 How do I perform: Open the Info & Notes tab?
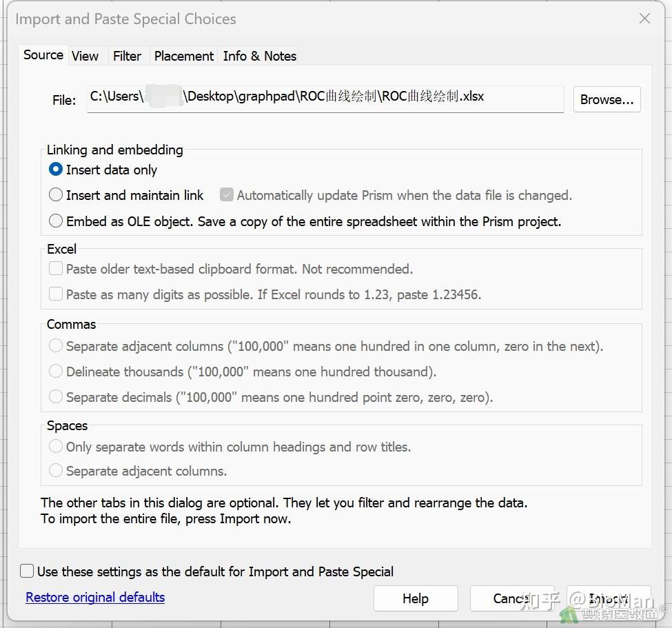260,57
